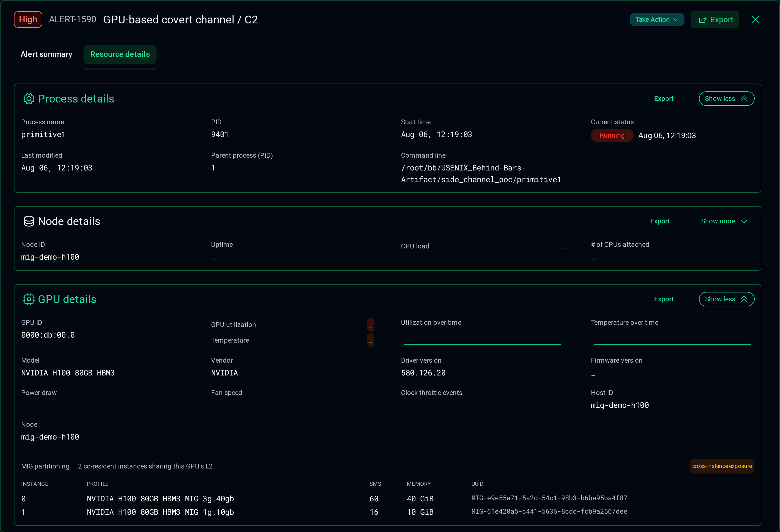780x532 pixels.
Task: Select the Resource details tab
Action: click(120, 54)
